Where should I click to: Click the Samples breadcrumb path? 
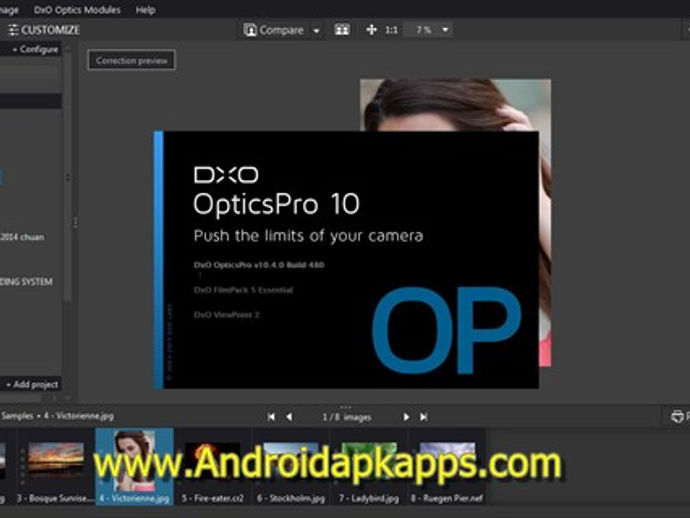point(57,416)
